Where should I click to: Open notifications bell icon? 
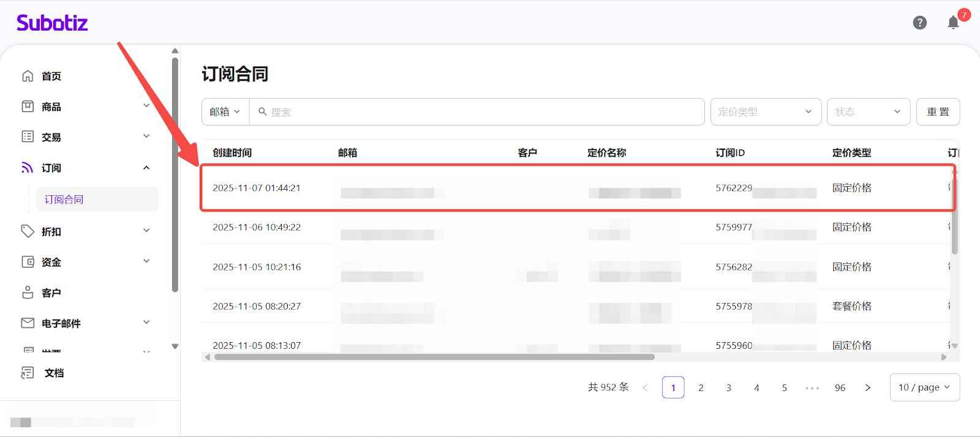[953, 23]
